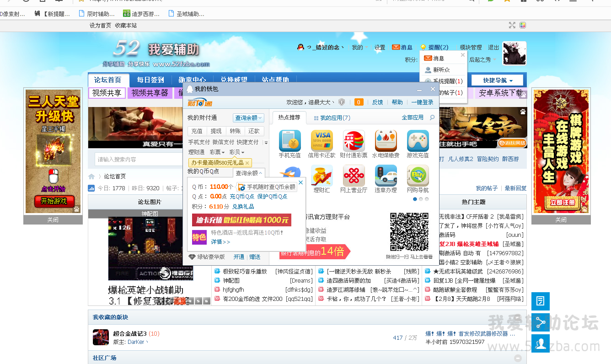Click the 充值 button in wallet
Viewport: 611px width, 364px height.
197,131
